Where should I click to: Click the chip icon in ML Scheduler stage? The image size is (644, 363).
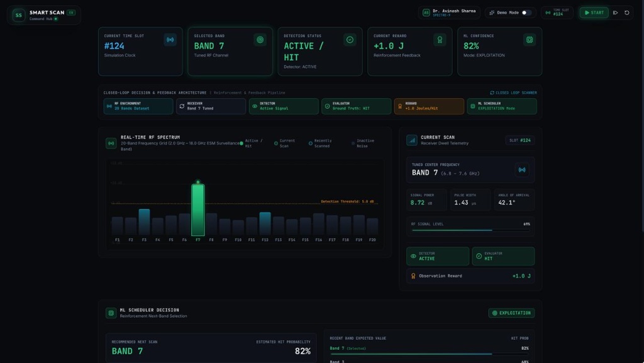click(x=473, y=106)
